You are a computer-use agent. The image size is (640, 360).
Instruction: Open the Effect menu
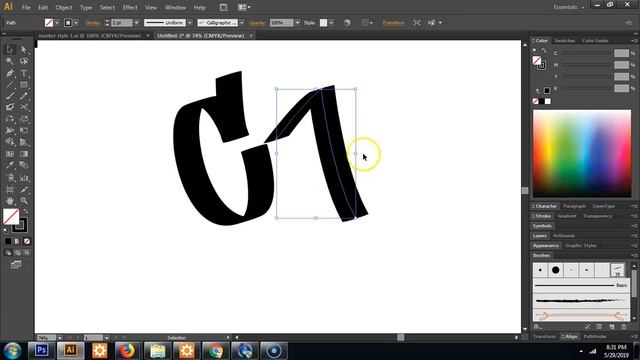coord(130,7)
